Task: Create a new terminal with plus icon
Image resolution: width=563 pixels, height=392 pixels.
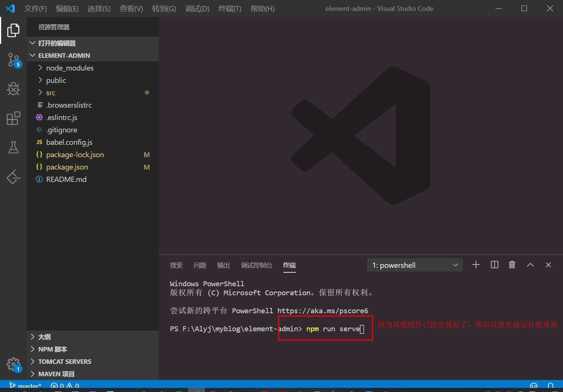Action: (476, 265)
